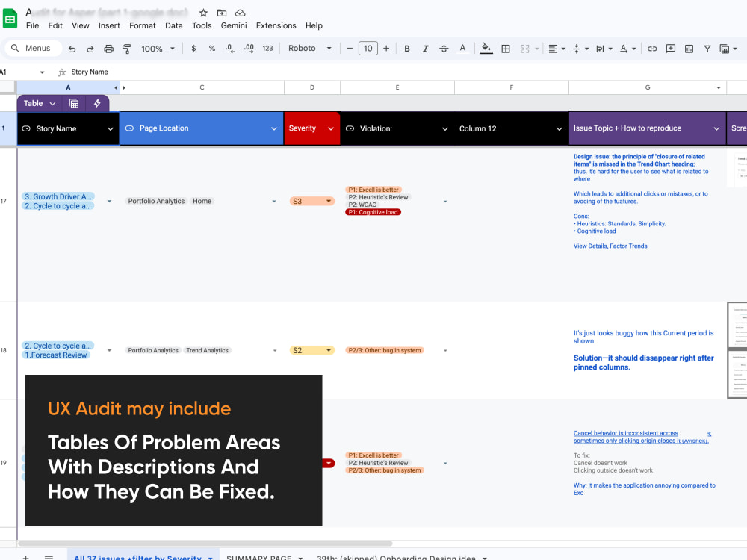This screenshot has width=747, height=560.
Task: Click the Menus search box
Action: [x=34, y=48]
